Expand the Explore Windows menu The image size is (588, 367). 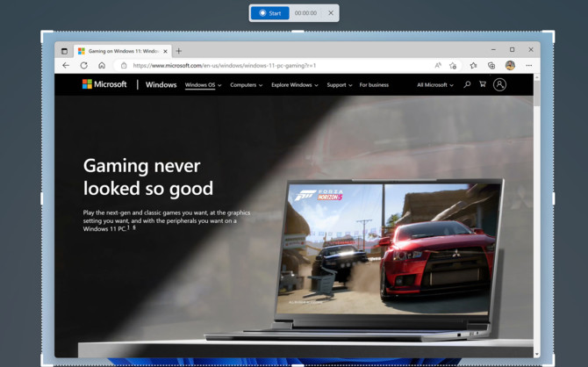[x=295, y=85]
